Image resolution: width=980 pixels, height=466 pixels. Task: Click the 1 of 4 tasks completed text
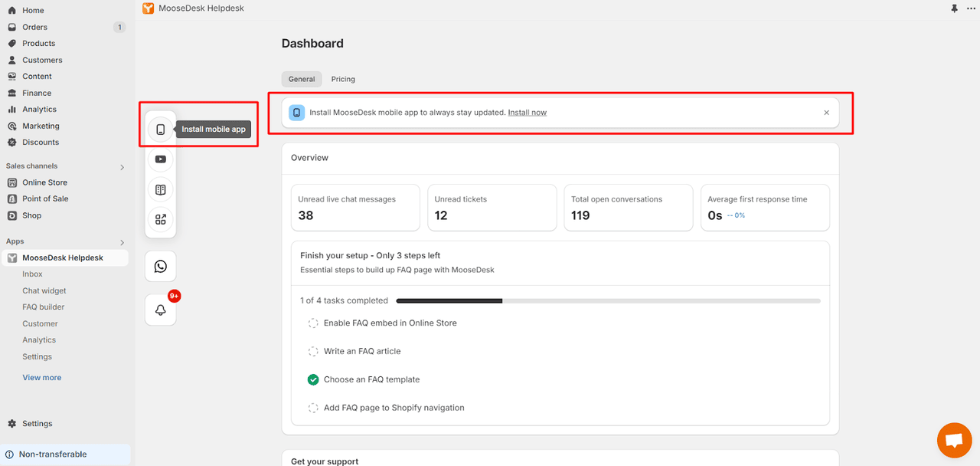pos(345,300)
